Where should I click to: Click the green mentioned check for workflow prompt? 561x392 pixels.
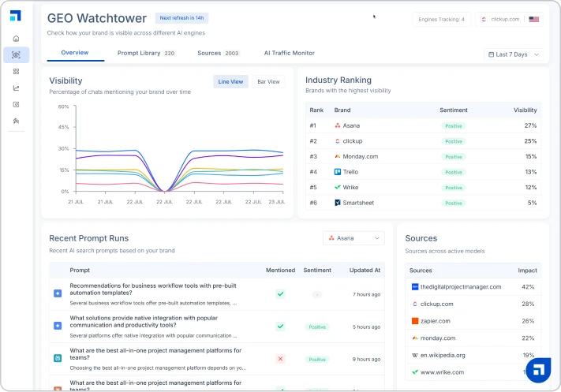[281, 294]
